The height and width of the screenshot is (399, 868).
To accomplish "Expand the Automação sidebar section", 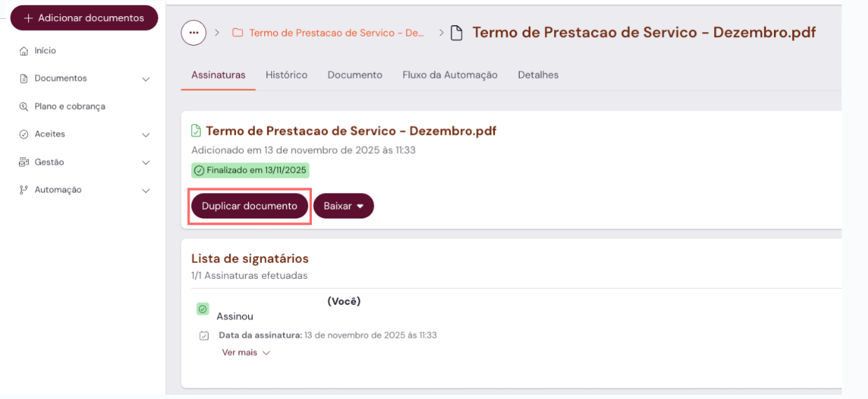I will [146, 190].
